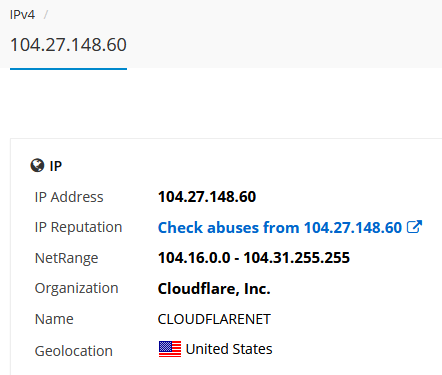Click Cloudflare, Inc. organization value
The image size is (442, 375).
tap(214, 289)
